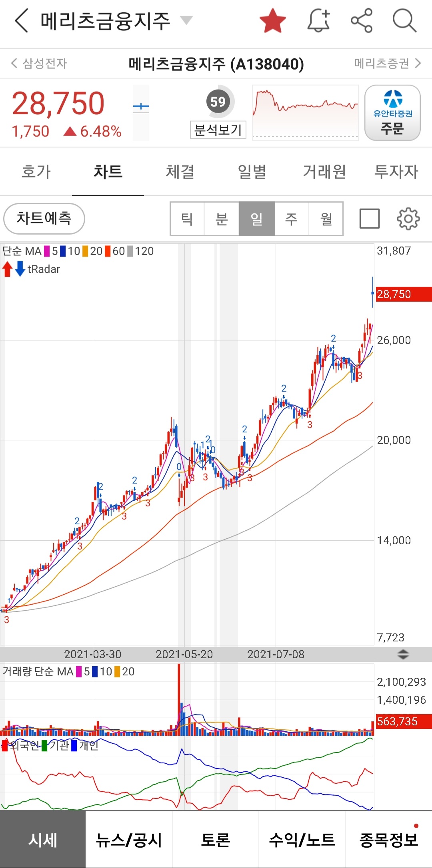432x868 pixels.
Task: Expand chart to fullscreen square icon
Action: click(x=370, y=219)
